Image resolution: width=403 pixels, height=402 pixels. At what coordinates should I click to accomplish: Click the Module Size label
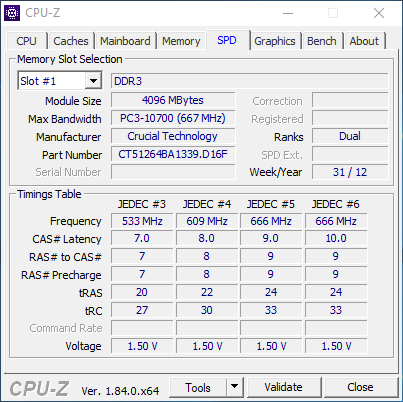pos(73,101)
